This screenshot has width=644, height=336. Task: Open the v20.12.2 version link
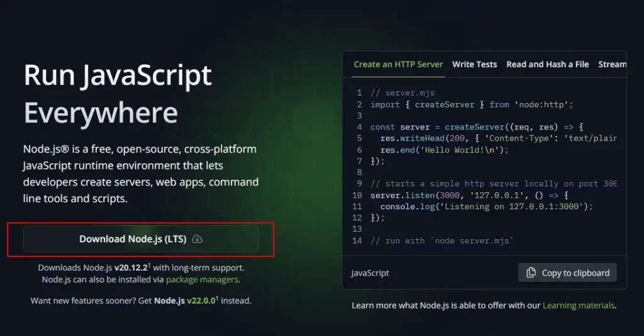(131, 268)
